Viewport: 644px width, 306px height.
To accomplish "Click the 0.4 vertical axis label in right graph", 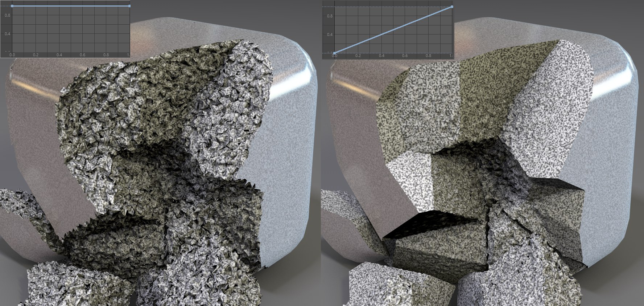I will tap(330, 34).
